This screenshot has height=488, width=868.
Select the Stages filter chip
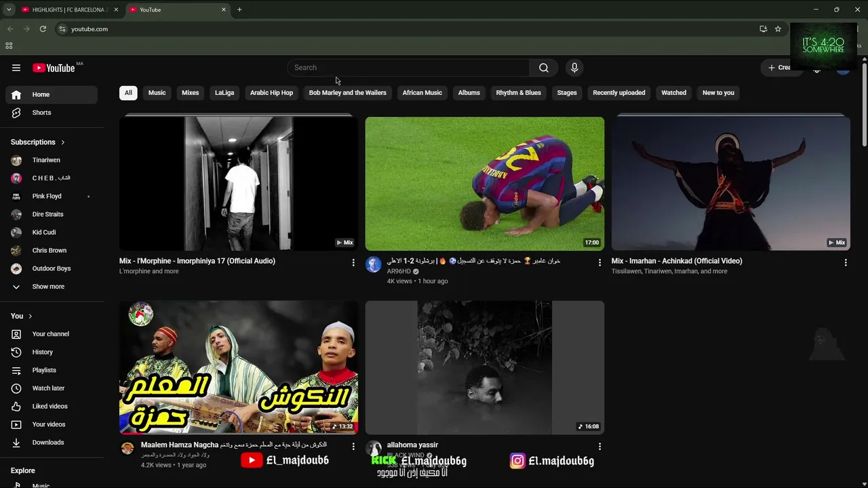point(567,93)
